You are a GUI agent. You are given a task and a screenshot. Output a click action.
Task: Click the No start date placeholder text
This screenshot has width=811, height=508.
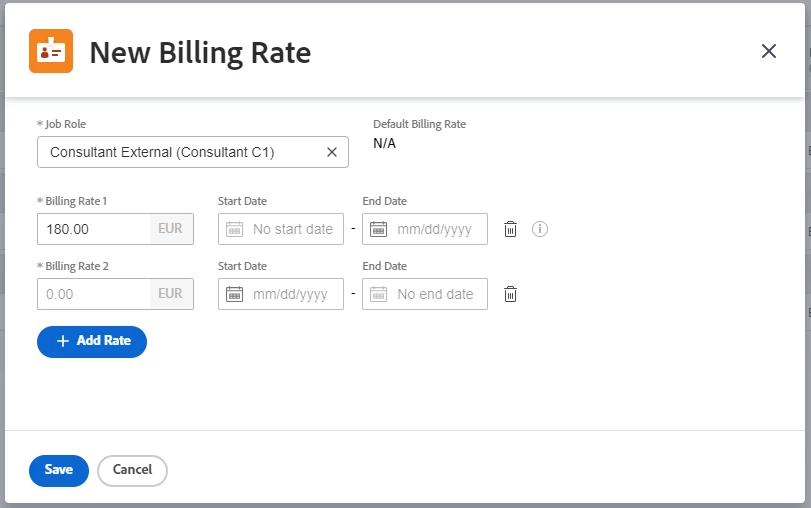(293, 229)
